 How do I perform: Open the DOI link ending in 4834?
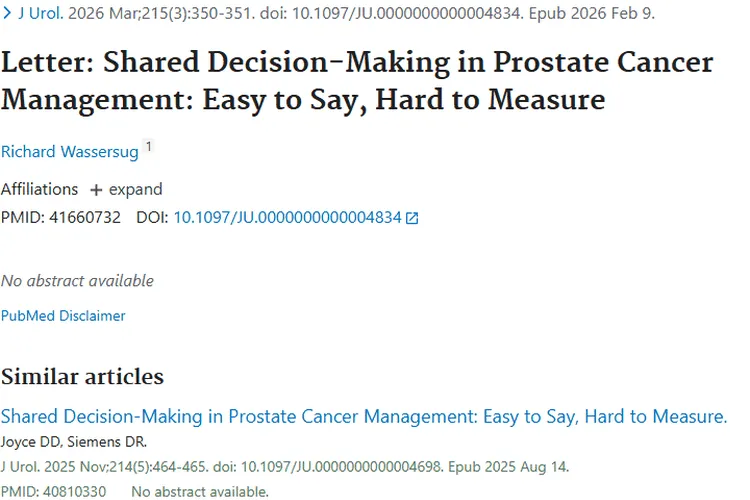pos(287,217)
